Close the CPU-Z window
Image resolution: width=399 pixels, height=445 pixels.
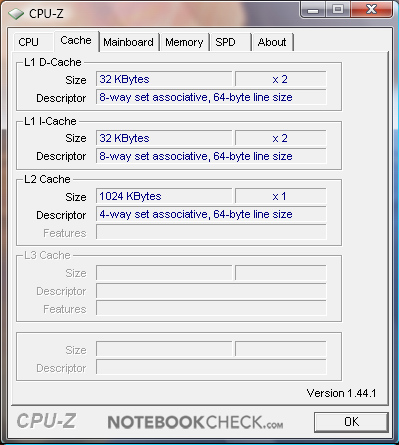(x=371, y=9)
